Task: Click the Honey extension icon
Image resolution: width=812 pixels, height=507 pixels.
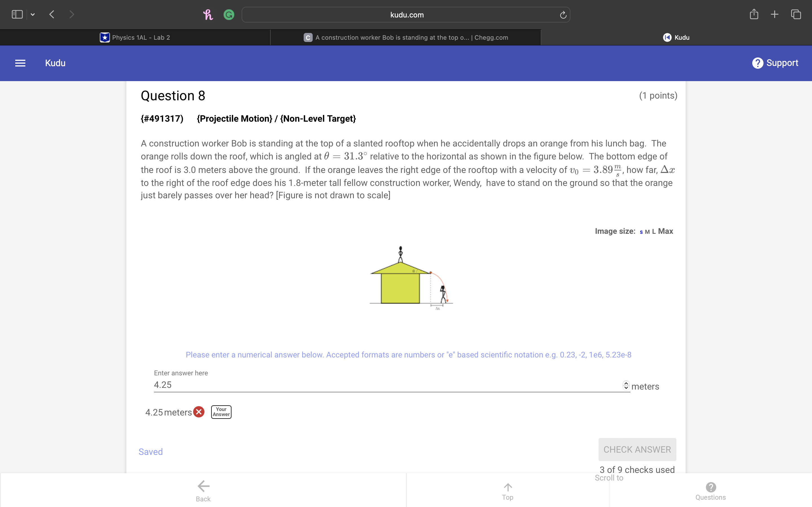Action: 208,15
